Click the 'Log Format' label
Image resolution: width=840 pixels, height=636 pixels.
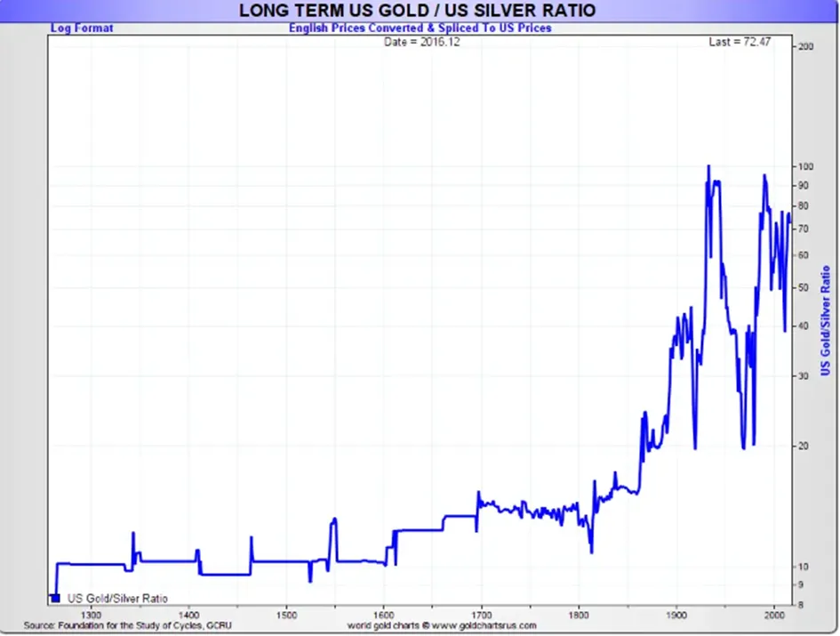82,28
